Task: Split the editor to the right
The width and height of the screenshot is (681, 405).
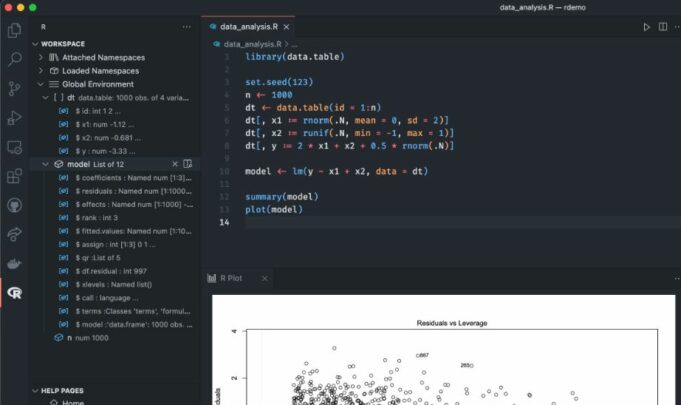Action: pyautogui.click(x=663, y=27)
